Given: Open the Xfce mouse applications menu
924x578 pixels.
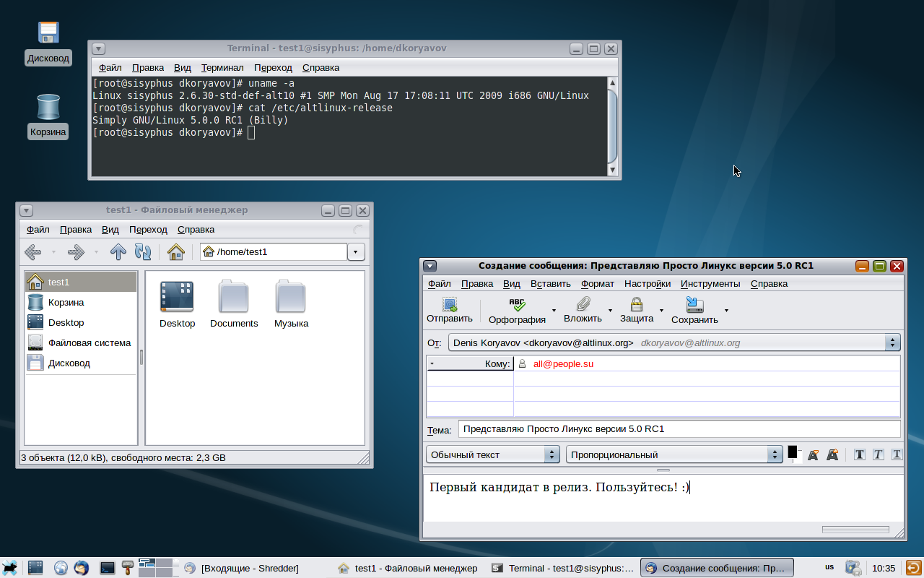Looking at the screenshot, I should [x=10, y=568].
